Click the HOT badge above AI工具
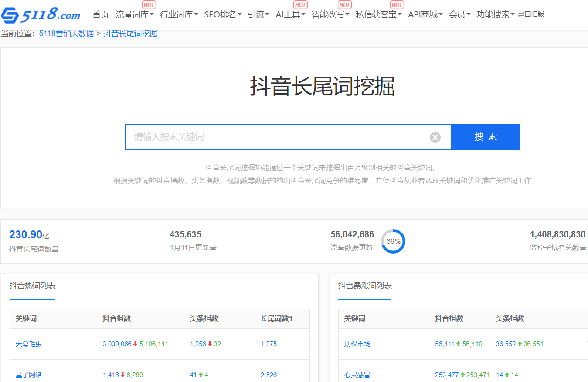The height and width of the screenshot is (382, 588). [301, 5]
